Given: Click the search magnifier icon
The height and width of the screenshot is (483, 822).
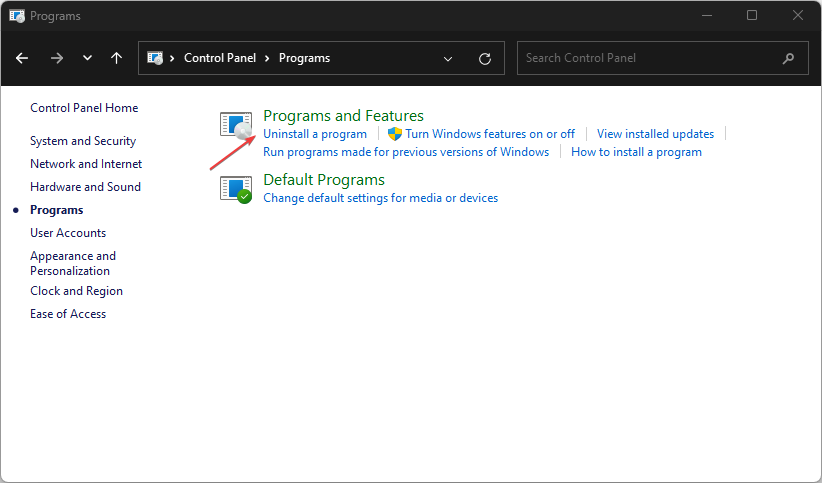Looking at the screenshot, I should 788,58.
